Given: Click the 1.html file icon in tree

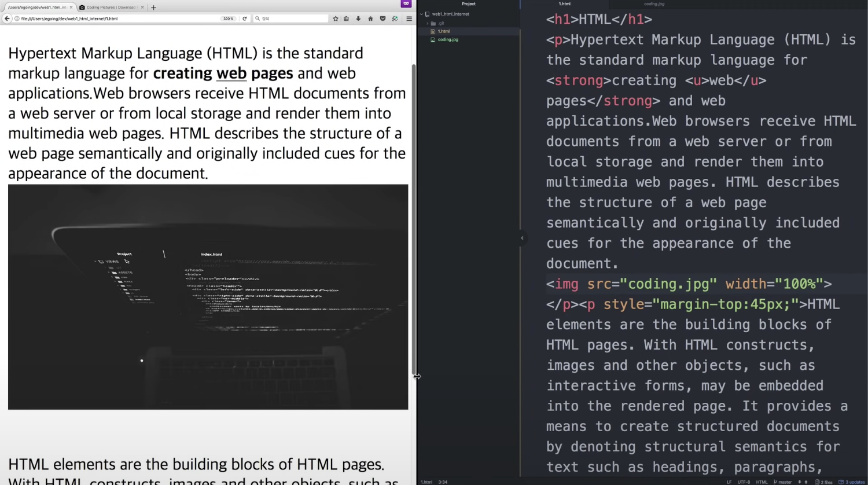Looking at the screenshot, I should pos(433,31).
